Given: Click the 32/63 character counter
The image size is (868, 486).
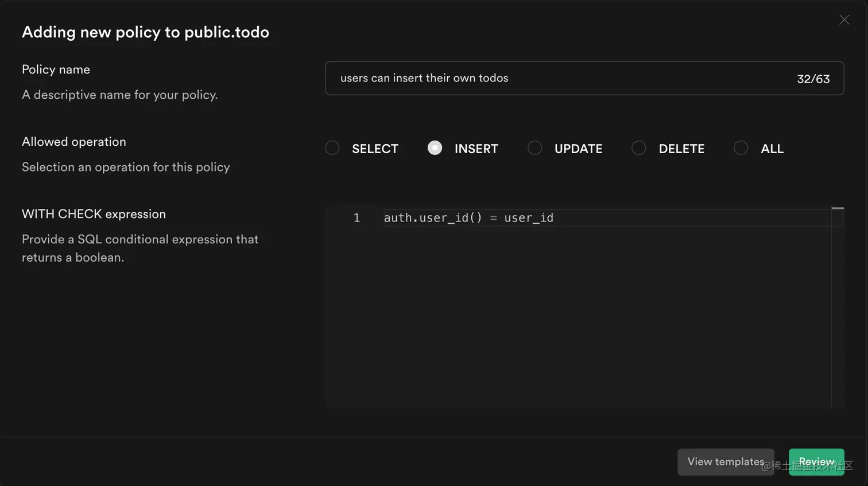Looking at the screenshot, I should 813,80.
